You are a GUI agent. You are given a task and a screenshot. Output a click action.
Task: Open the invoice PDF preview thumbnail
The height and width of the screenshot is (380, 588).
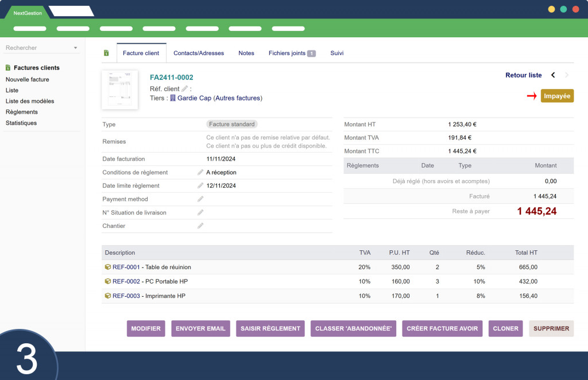point(120,90)
